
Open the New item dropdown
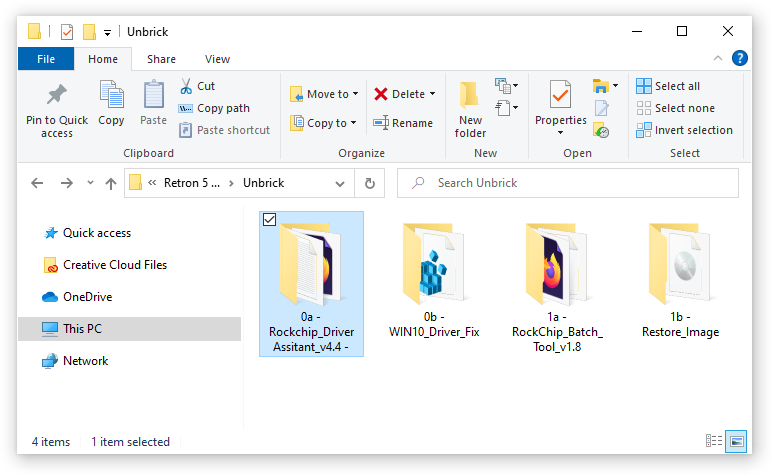[x=507, y=86]
